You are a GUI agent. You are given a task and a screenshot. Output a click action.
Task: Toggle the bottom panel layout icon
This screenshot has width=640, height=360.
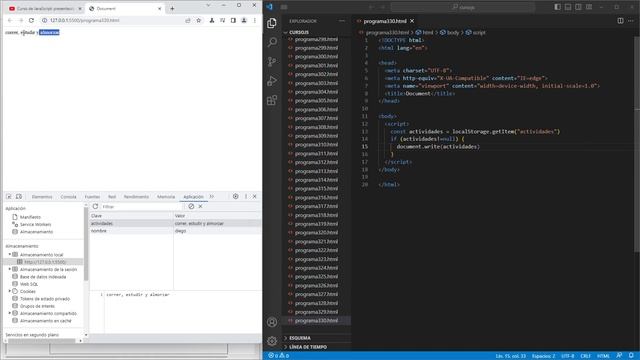point(568,7)
